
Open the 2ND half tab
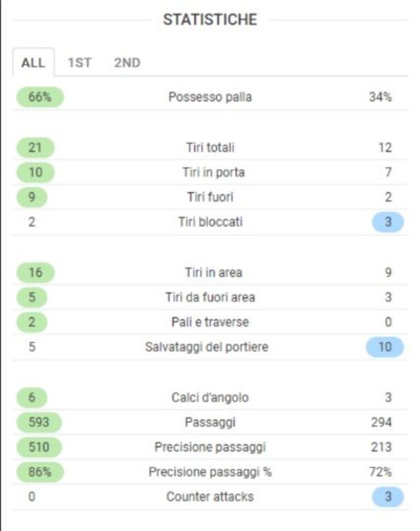(x=127, y=62)
